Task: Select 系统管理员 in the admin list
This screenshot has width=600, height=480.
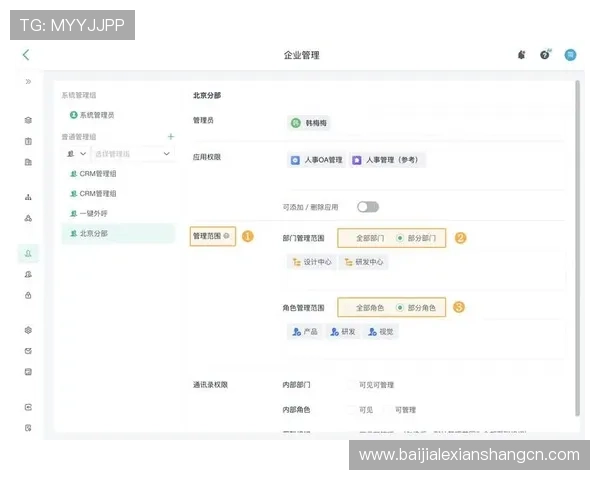Action: (92, 115)
